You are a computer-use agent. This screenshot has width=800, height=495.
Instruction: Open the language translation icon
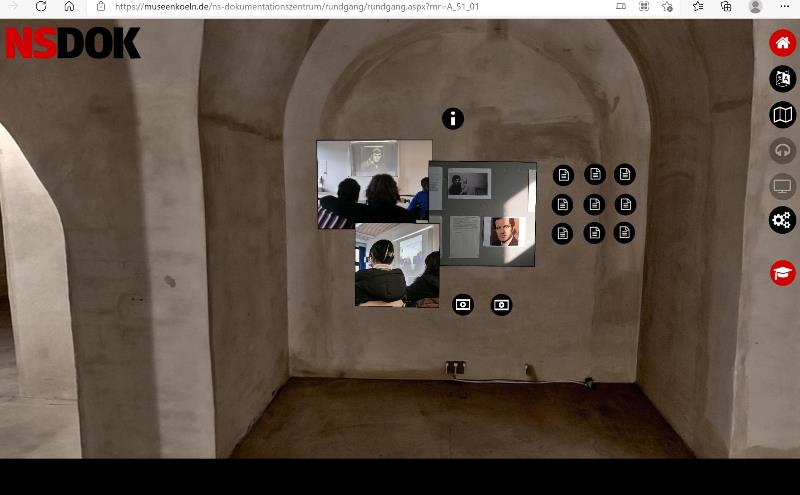click(782, 79)
